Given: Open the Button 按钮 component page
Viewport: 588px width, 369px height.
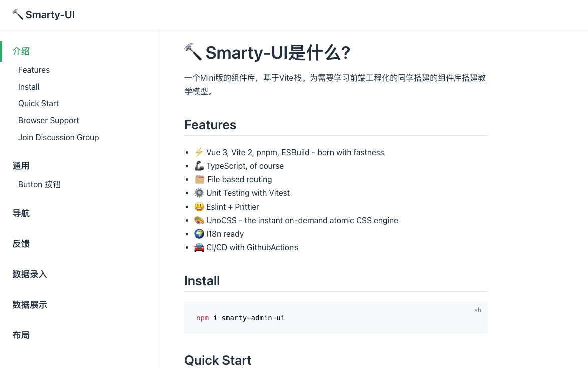Looking at the screenshot, I should coord(39,184).
